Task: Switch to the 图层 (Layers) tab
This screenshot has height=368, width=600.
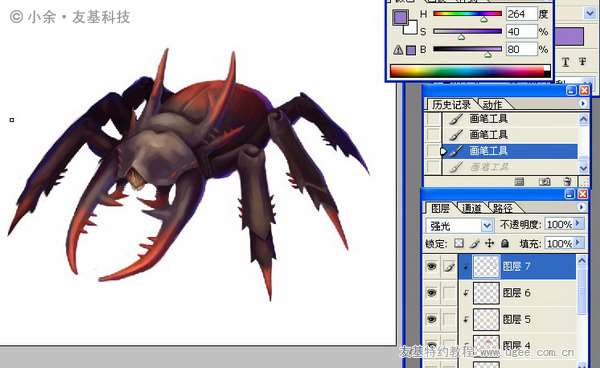Action: 440,208
